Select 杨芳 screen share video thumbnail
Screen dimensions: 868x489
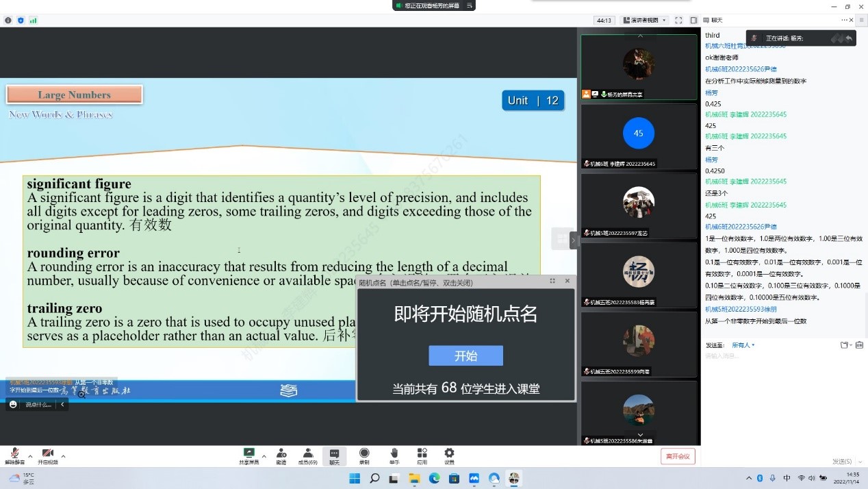coord(639,66)
